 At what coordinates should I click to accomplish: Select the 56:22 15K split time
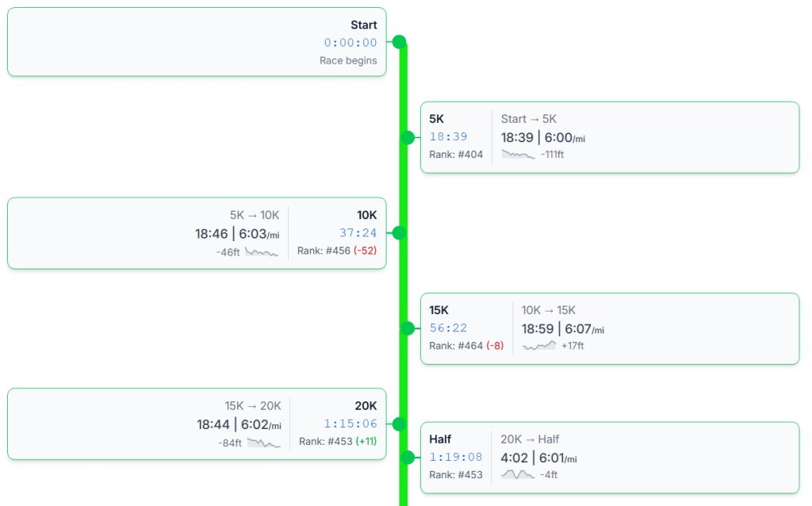449,328
